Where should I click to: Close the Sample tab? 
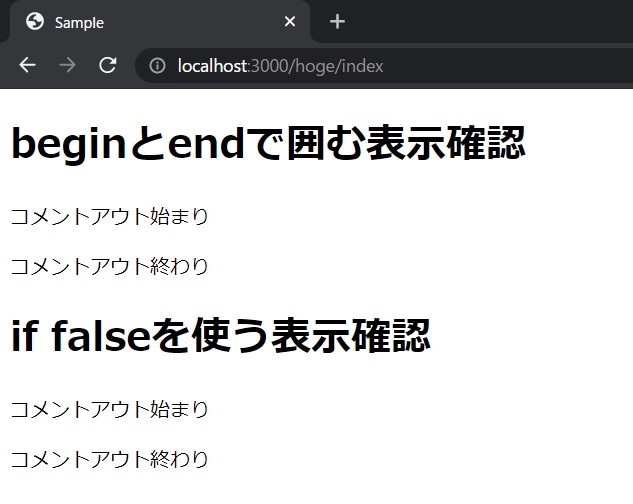tap(290, 21)
